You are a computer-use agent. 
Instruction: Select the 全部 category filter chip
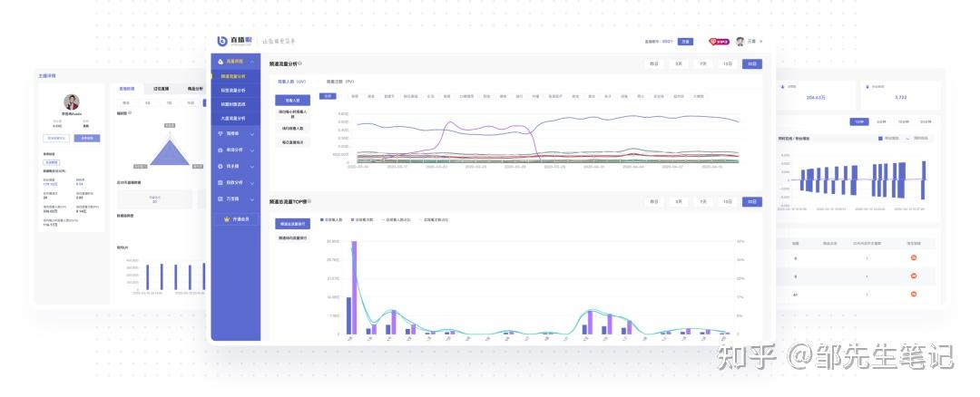coord(328,96)
